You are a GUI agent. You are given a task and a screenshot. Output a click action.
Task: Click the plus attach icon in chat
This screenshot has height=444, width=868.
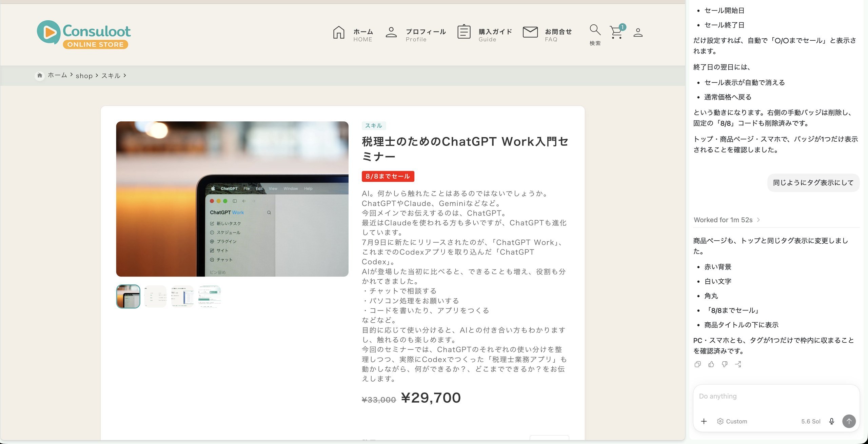704,421
